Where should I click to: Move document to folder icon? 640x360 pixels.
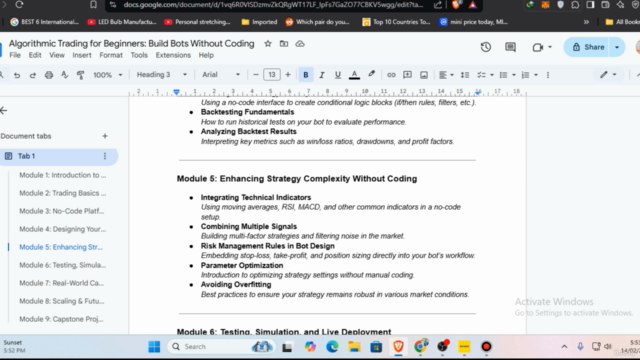284,44
